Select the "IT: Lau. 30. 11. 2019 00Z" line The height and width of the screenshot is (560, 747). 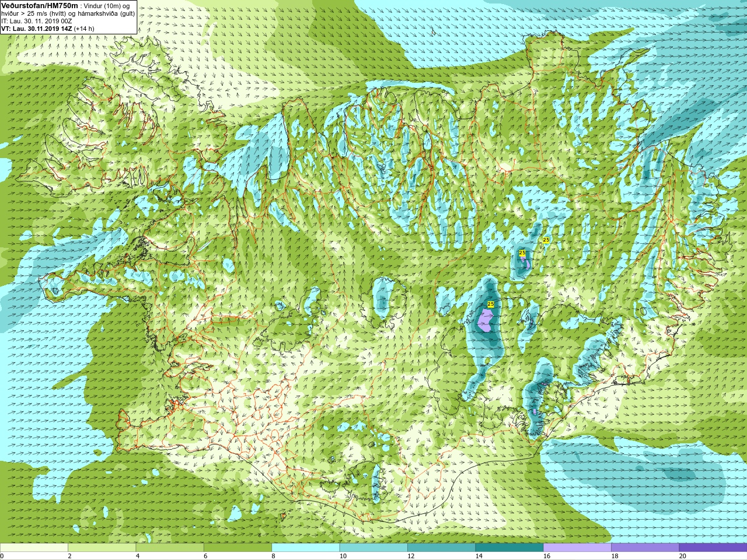(36, 21)
